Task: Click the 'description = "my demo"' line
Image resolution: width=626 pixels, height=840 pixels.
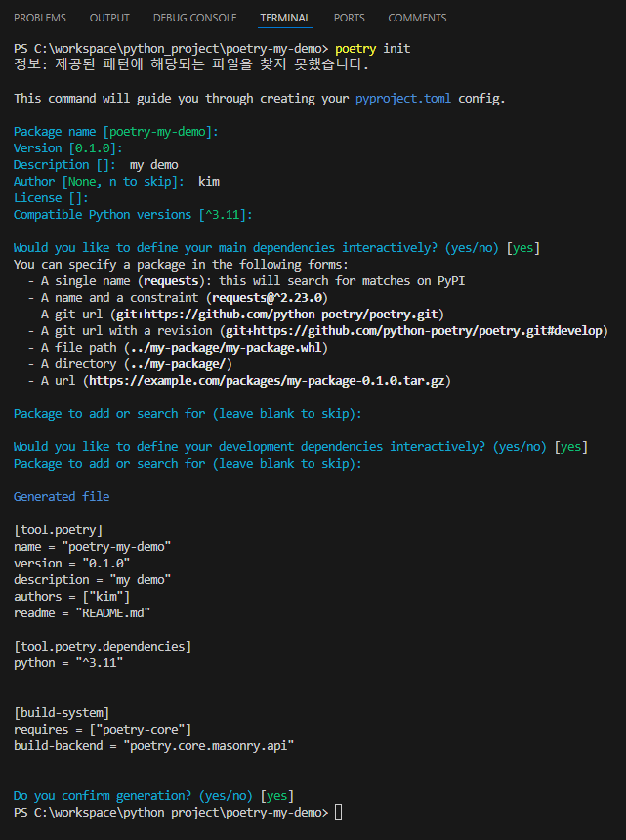Action: [x=92, y=580]
